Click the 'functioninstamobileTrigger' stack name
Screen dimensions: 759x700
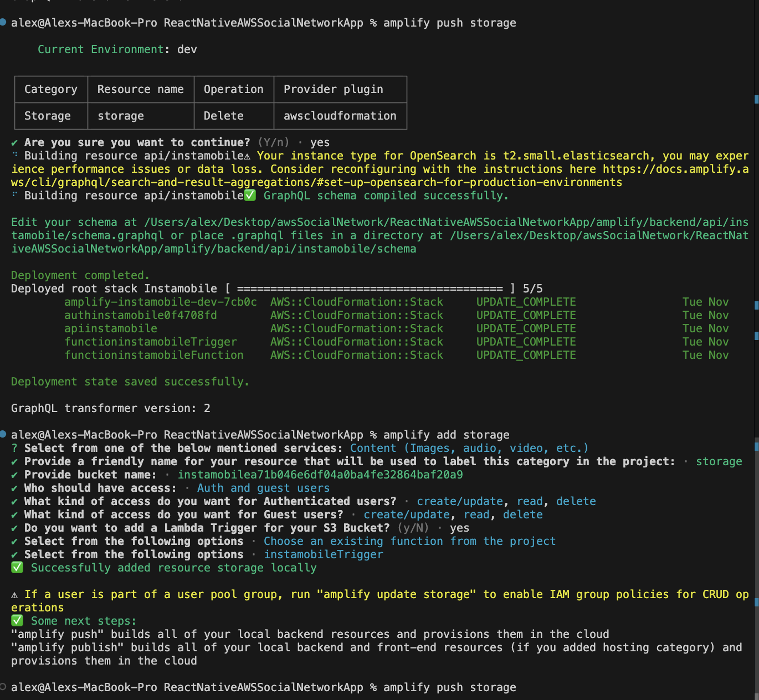click(x=150, y=342)
